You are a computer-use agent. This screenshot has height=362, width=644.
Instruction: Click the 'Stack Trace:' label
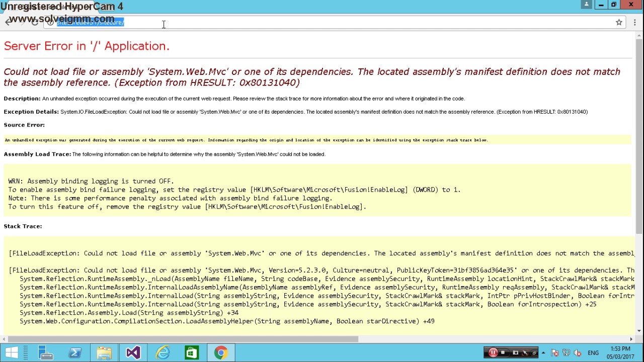pos(23,226)
